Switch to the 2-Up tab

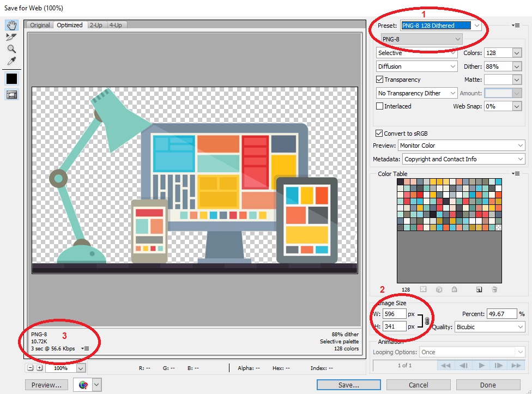[96, 25]
